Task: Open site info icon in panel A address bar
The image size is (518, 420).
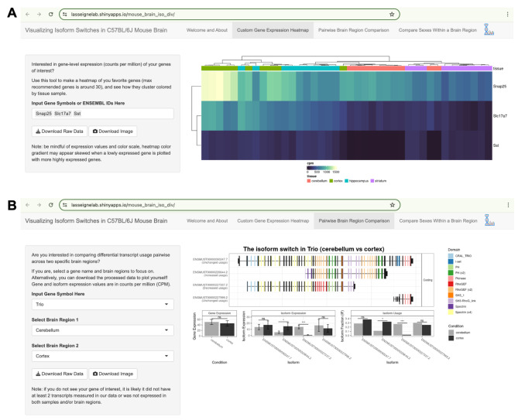Action: (65, 14)
